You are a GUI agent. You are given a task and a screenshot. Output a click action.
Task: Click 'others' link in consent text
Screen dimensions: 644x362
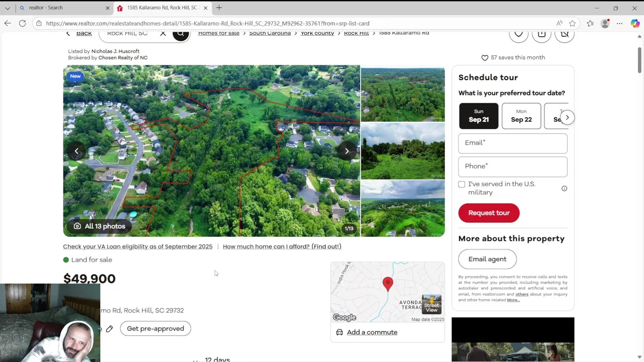tap(522, 294)
